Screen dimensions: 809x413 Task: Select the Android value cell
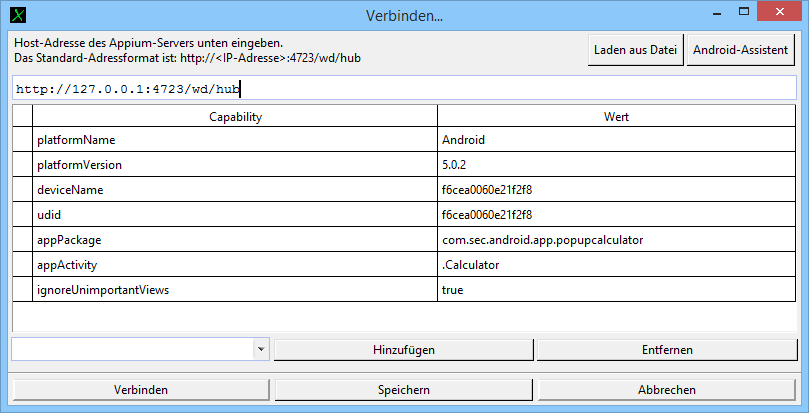click(616, 140)
